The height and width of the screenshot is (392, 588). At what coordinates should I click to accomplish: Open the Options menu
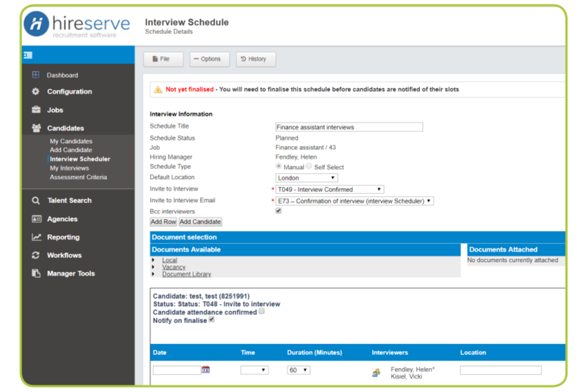coord(210,59)
